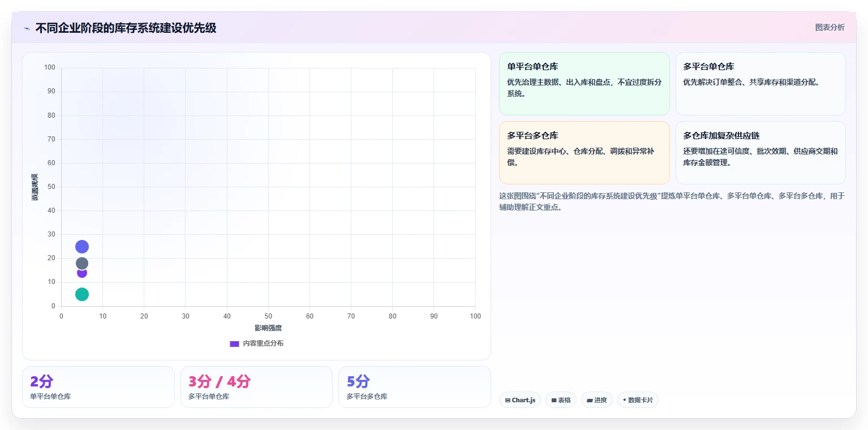Viewport: 868px width, 430px height.
Task: Click the 内容重点分布 legend label
Action: click(x=263, y=343)
